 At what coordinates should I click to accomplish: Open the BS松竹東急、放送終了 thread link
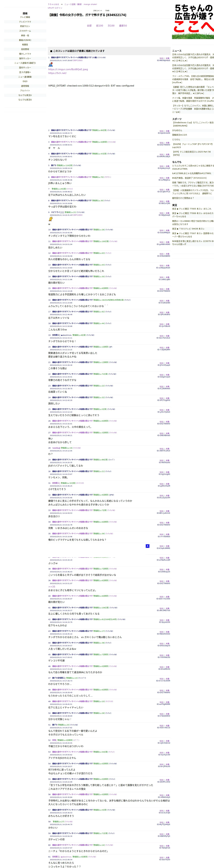pos(189,178)
